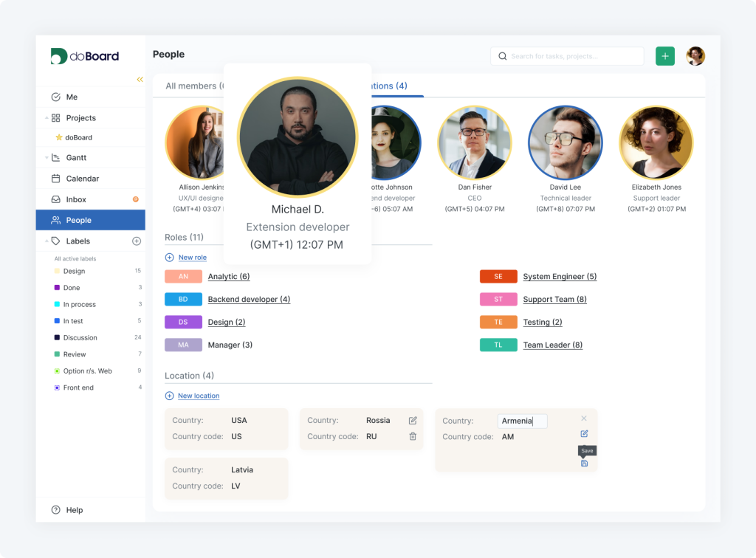756x558 pixels.
Task: Collapse the Labels section arrow
Action: 47,241
